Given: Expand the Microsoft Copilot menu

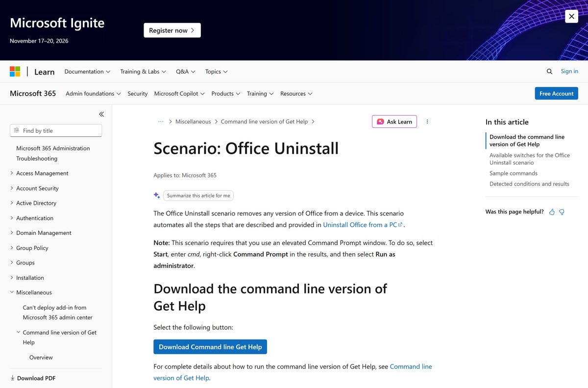Looking at the screenshot, I should [x=179, y=94].
